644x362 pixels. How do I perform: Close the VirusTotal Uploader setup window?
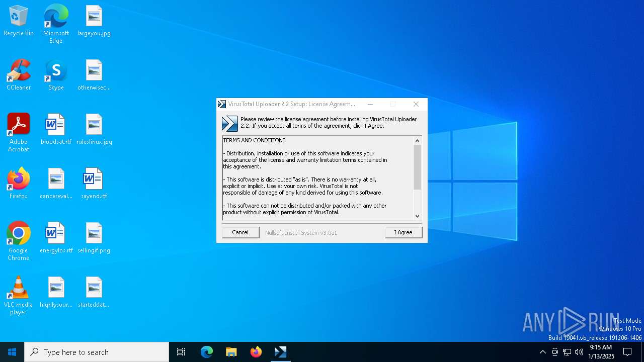[416, 104]
